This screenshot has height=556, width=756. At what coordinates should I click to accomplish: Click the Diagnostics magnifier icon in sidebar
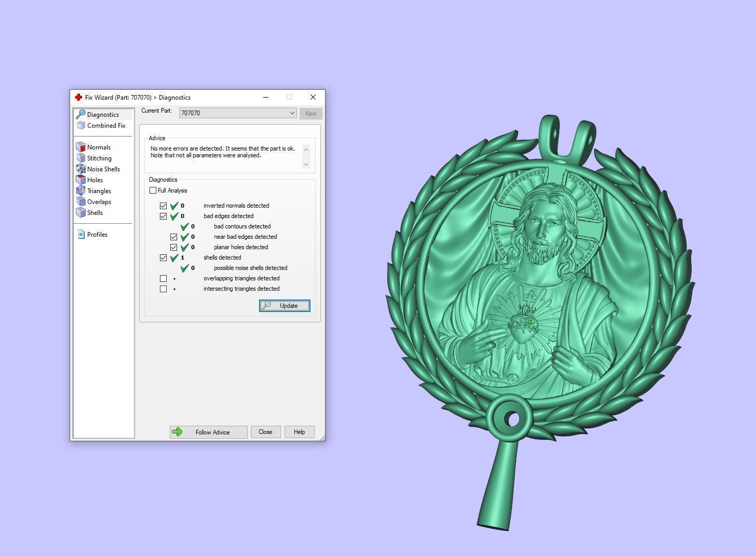[x=80, y=114]
